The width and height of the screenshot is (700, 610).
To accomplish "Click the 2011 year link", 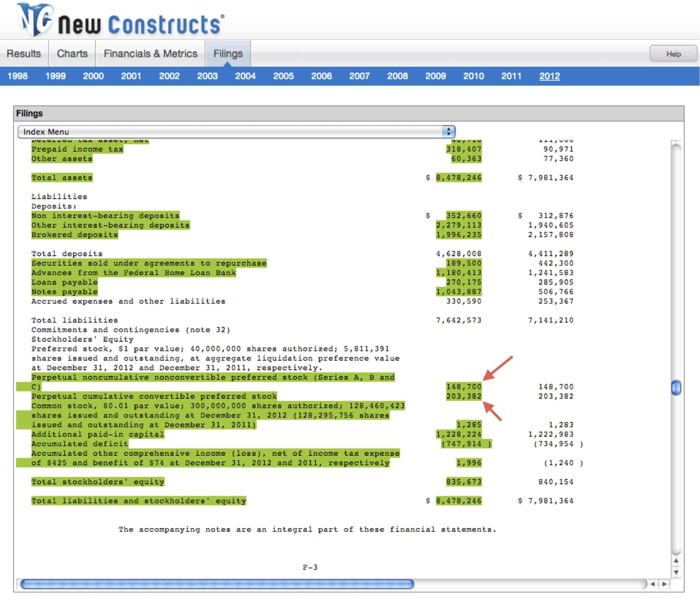I will [511, 76].
